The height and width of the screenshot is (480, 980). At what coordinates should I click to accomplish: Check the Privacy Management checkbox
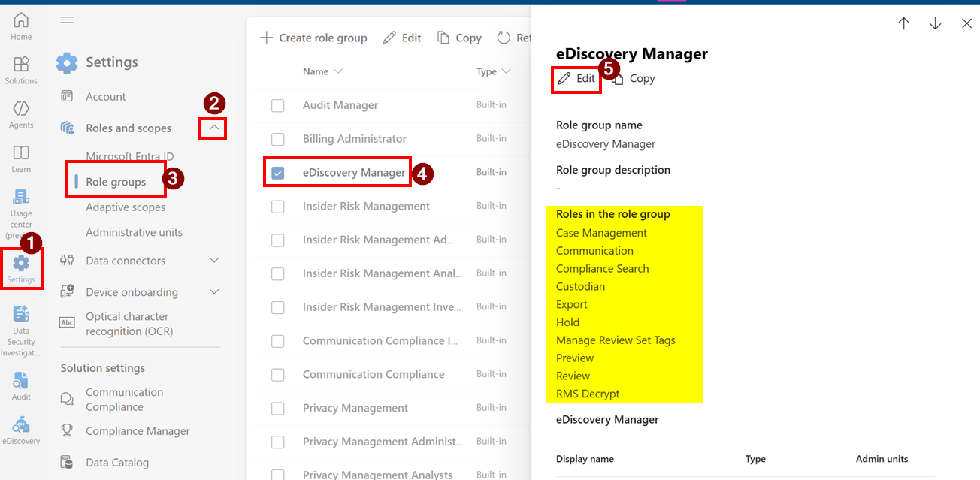click(278, 409)
